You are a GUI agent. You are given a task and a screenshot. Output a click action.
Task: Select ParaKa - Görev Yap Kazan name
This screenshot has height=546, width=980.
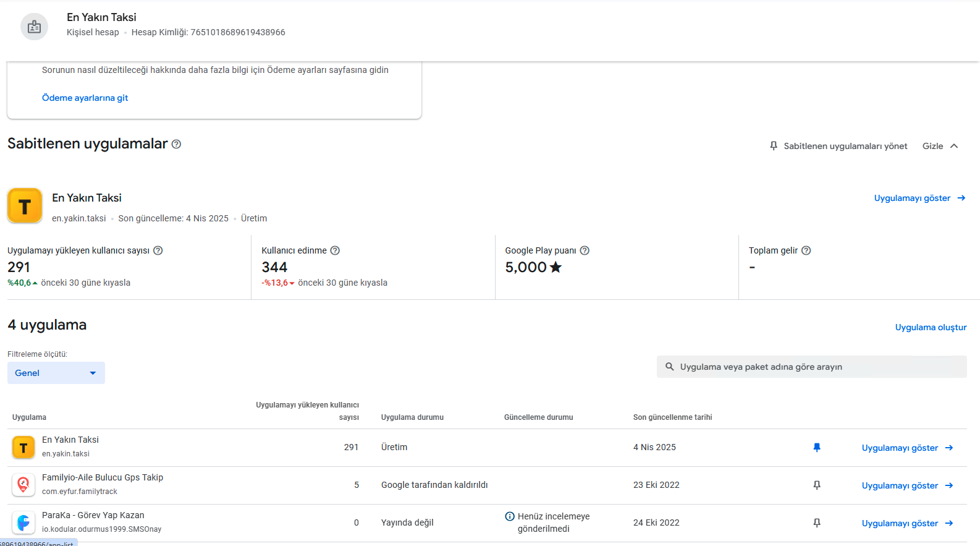point(93,515)
